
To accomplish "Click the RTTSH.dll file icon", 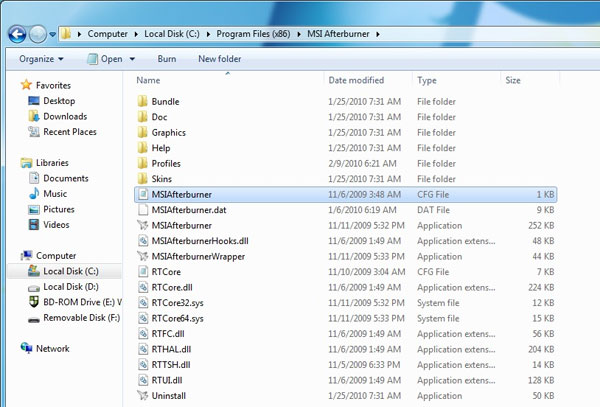I will coord(143,365).
